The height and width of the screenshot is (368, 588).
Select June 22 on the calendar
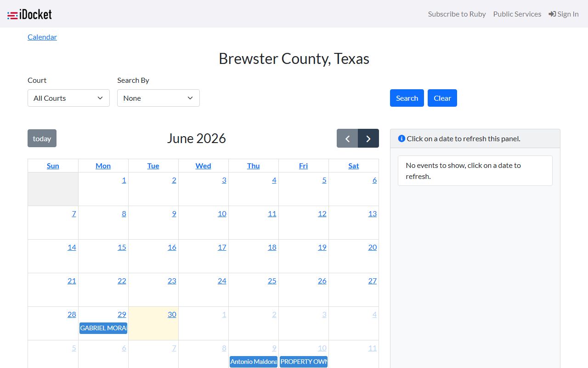(122, 281)
